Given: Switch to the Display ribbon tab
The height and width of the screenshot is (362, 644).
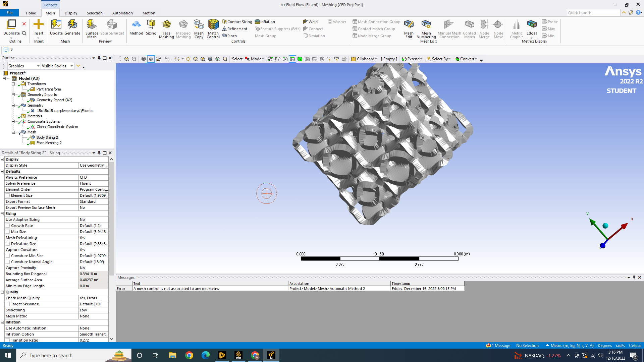Looking at the screenshot, I should [71, 13].
